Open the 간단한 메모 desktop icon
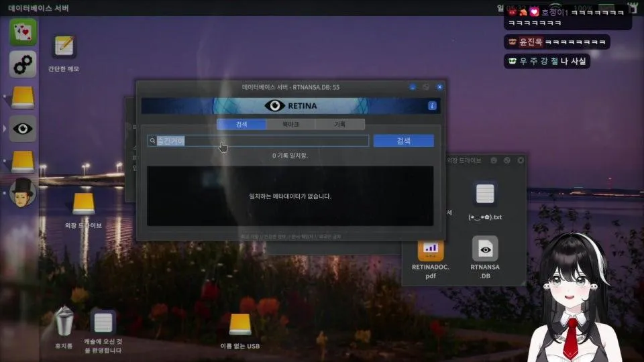The image size is (644, 362). [x=64, y=47]
